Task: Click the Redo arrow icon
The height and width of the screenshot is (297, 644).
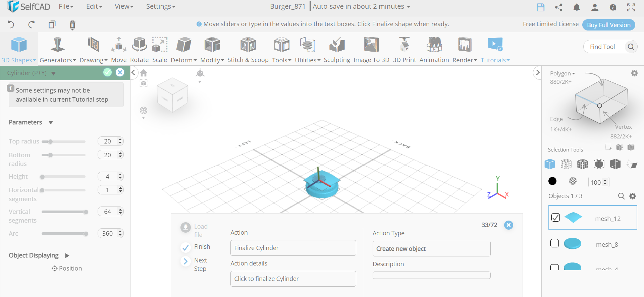Action: pyautogui.click(x=32, y=24)
